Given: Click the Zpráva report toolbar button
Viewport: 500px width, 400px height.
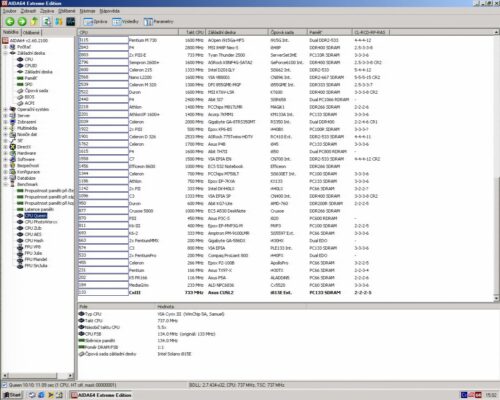Looking at the screenshot, I should pos(95,22).
